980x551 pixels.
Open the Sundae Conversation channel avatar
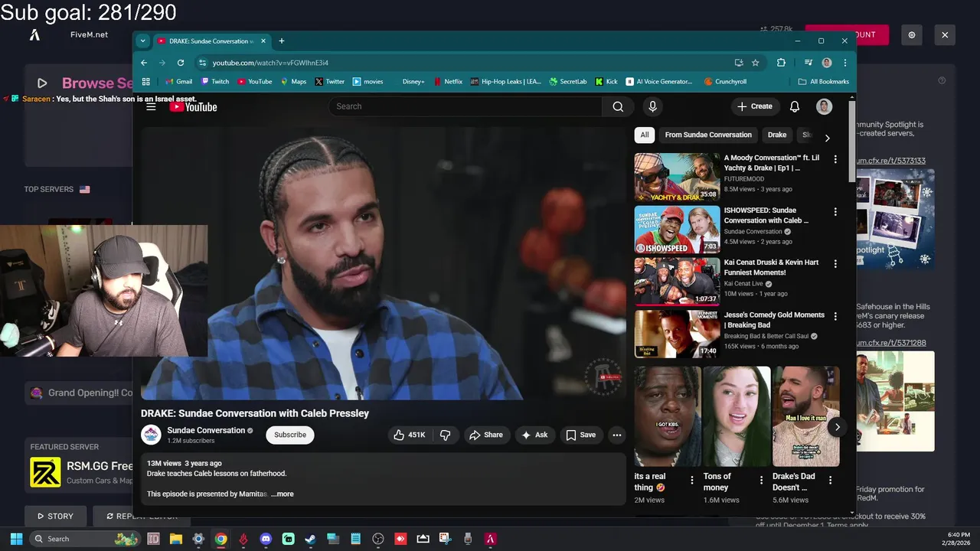click(x=151, y=435)
